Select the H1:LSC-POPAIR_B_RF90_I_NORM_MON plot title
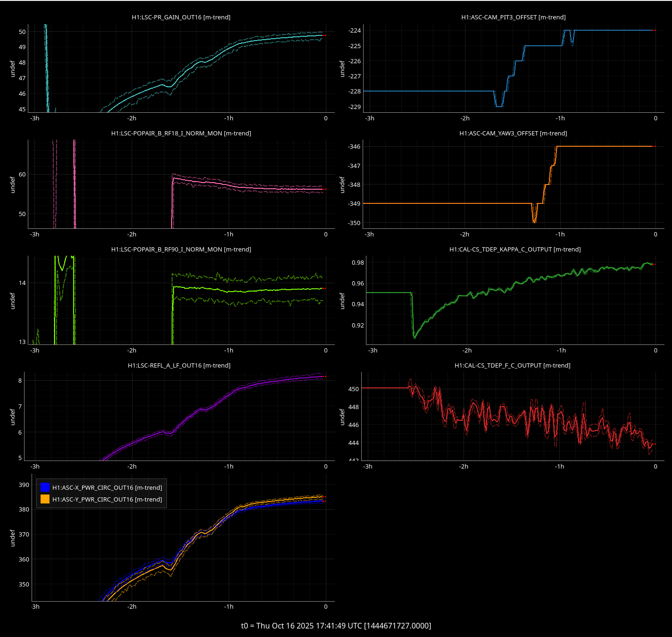Image resolution: width=672 pixels, height=637 pixels. click(181, 249)
